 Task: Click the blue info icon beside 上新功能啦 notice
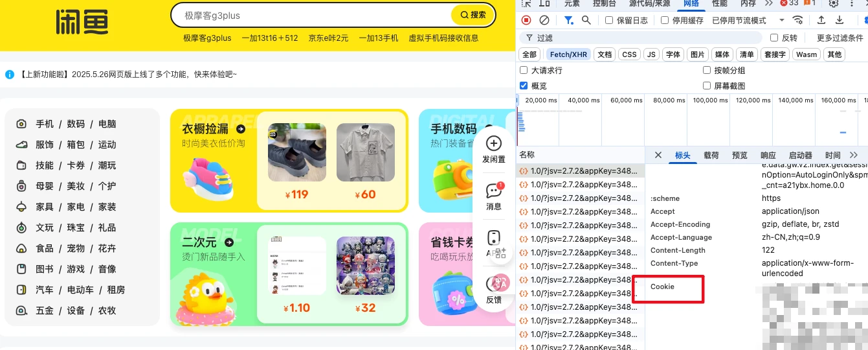point(10,75)
